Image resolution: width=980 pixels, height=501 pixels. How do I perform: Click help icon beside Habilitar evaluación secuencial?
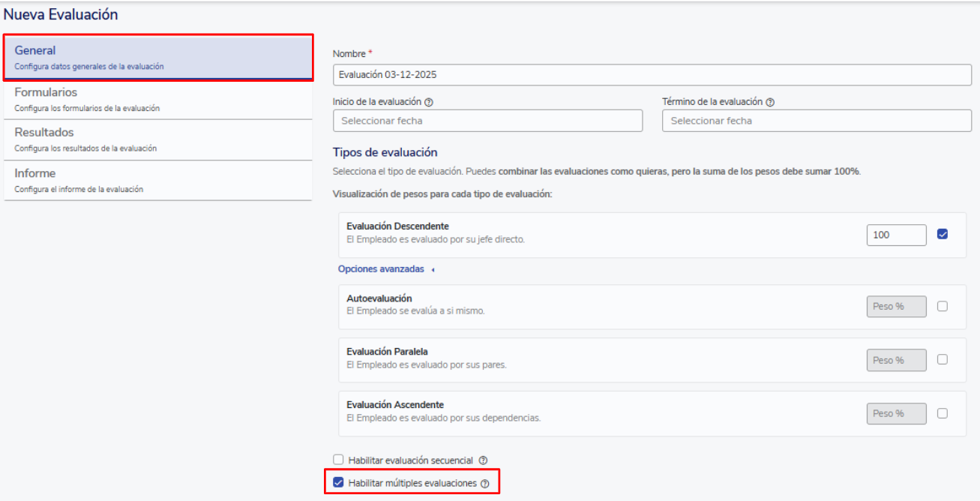(483, 460)
